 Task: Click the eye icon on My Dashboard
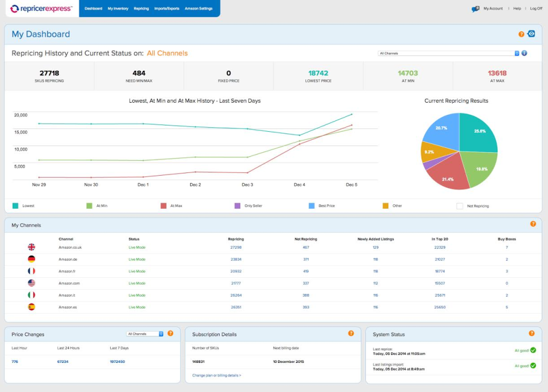coord(531,34)
